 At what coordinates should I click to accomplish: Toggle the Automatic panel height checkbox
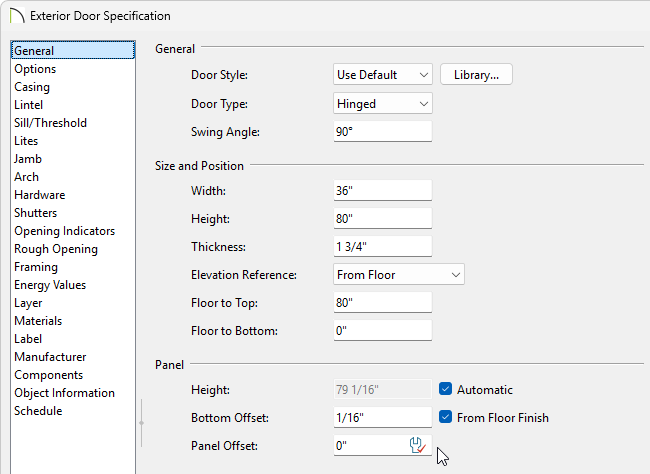tap(445, 389)
